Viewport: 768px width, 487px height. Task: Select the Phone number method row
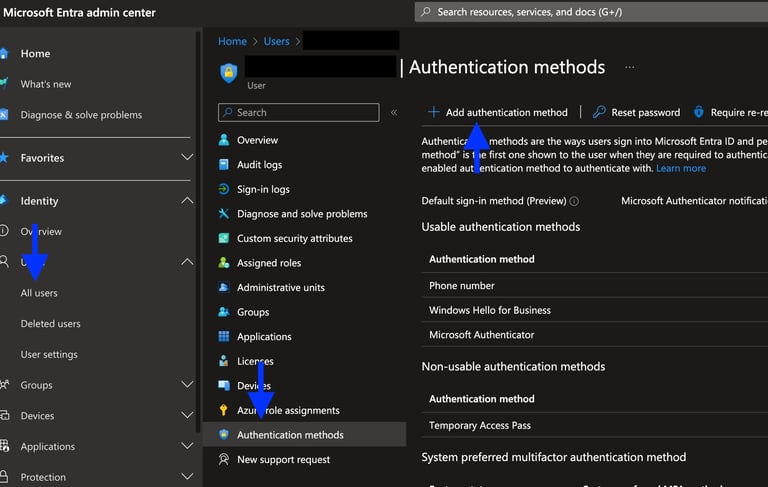pyautogui.click(x=595, y=286)
